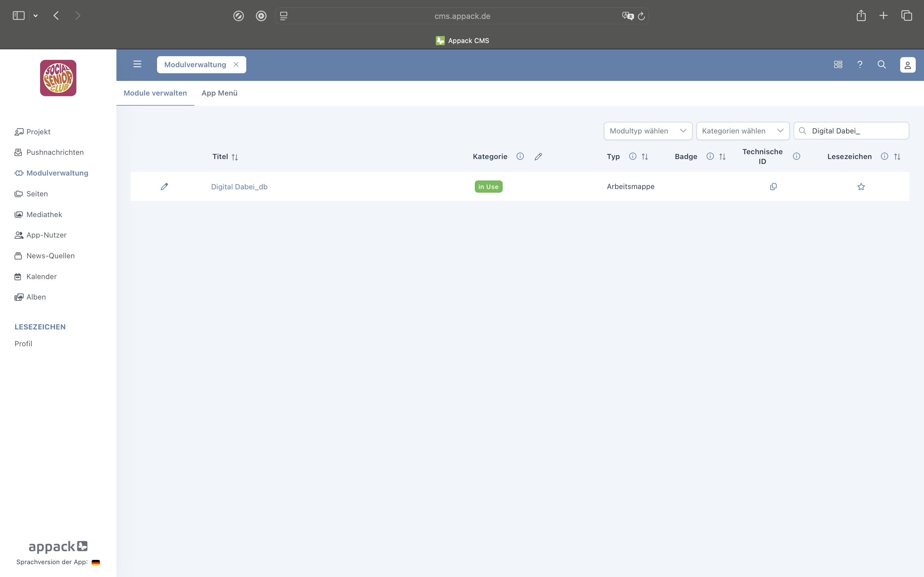The width and height of the screenshot is (924, 577).
Task: Open Safari sidebar chevron dropdown
Action: point(35,16)
